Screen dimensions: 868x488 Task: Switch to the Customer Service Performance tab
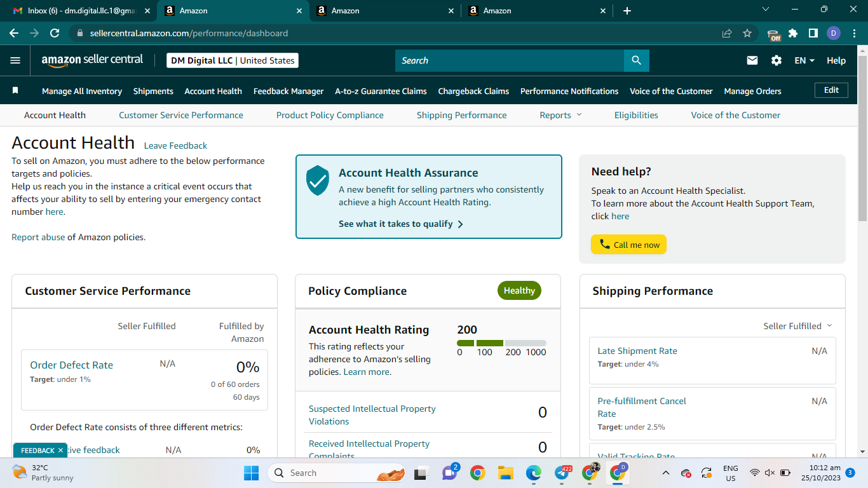coord(181,115)
